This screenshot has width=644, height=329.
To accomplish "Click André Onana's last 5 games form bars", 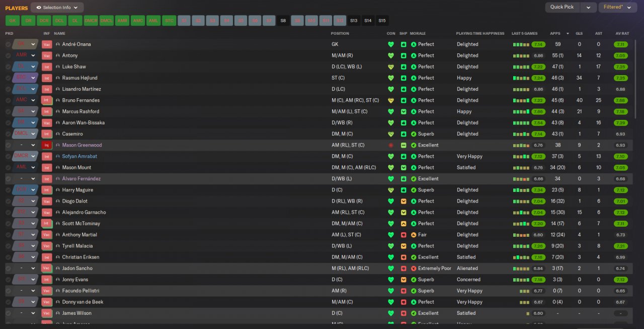I will (521, 44).
